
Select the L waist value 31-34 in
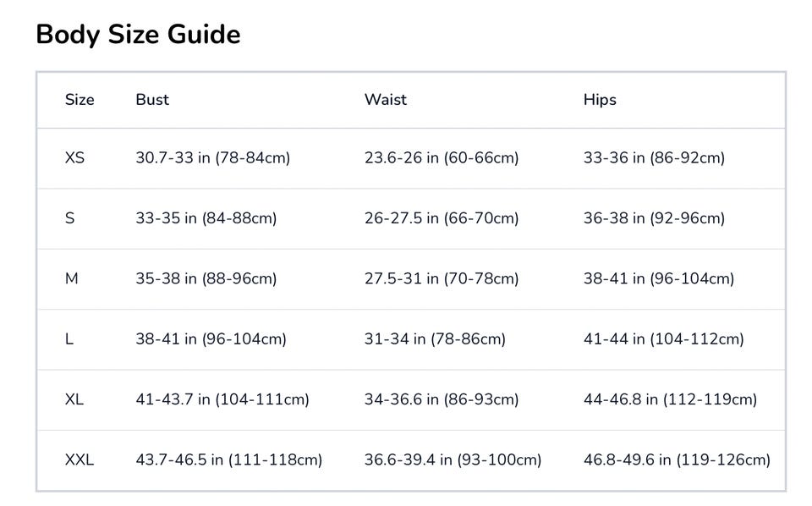pyautogui.click(x=435, y=339)
